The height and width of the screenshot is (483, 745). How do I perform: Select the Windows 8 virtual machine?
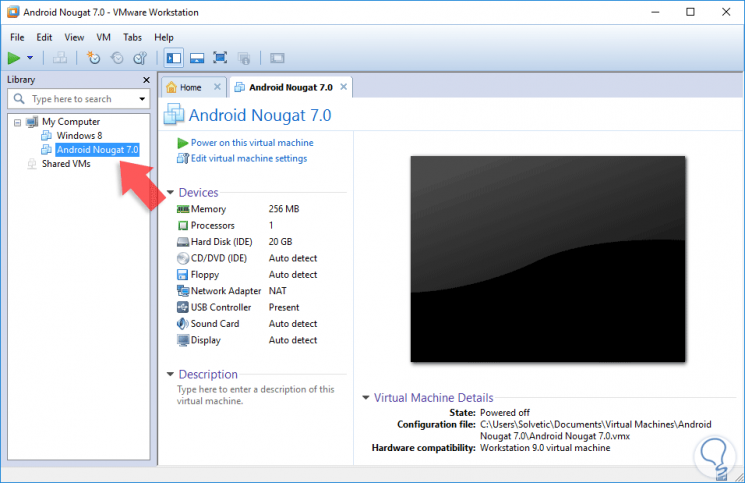point(79,135)
